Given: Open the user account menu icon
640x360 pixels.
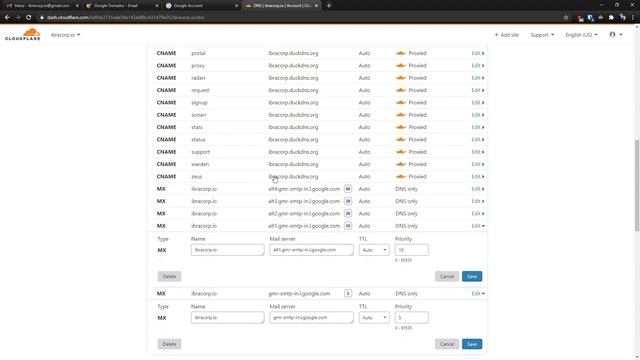Looking at the screenshot, I should point(616,35).
